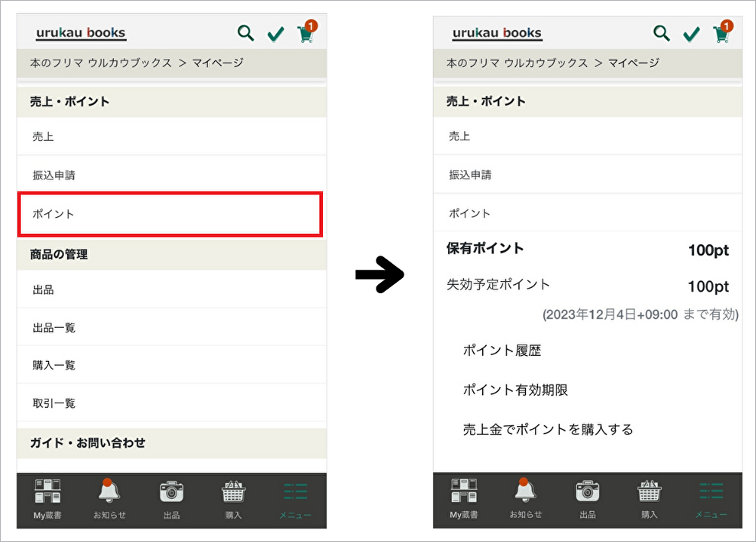Open 出品一覧 in product management list
Screen dimensions: 756x542
pyautogui.click(x=171, y=328)
